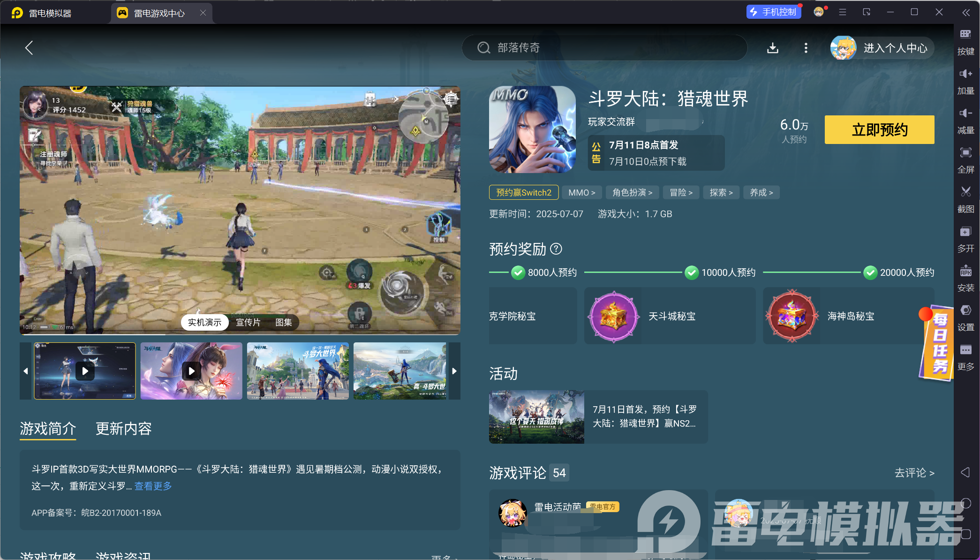This screenshot has height=560, width=980.
Task: Open the download manager arrow icon
Action: (772, 47)
